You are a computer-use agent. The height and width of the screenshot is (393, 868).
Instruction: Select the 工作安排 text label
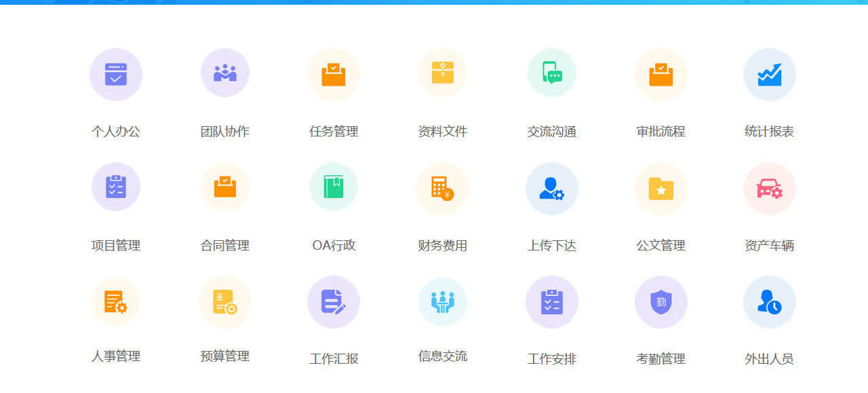coord(552,359)
